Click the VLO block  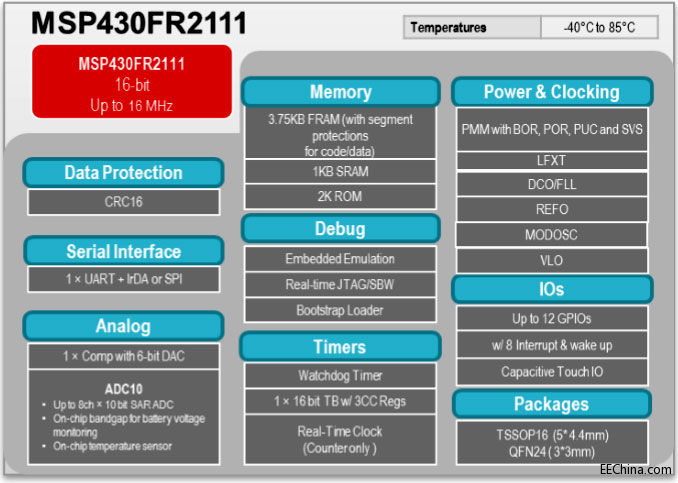click(x=552, y=260)
